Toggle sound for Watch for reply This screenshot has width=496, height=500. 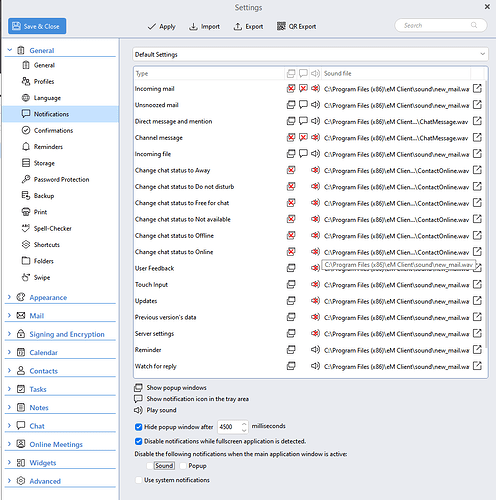(315, 366)
